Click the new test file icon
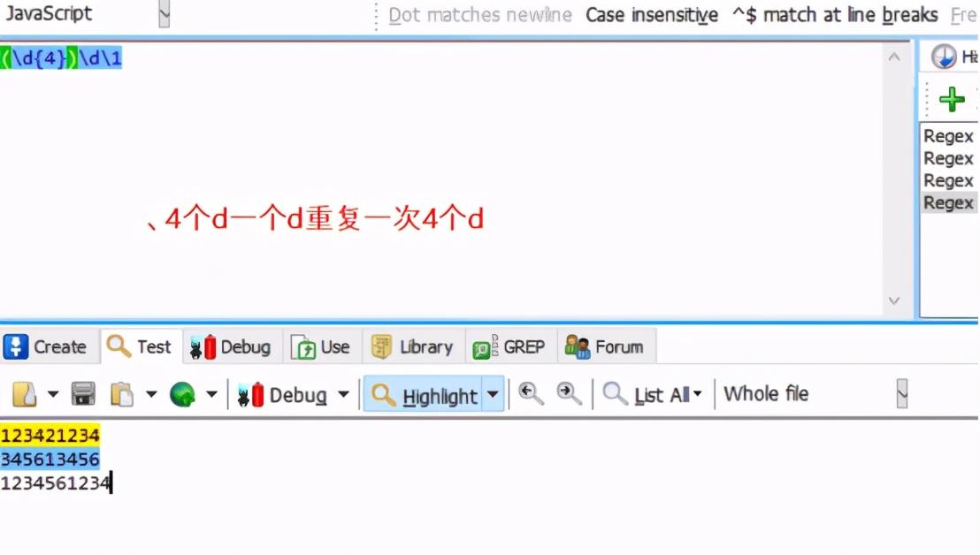The width and height of the screenshot is (980, 555). coord(25,394)
